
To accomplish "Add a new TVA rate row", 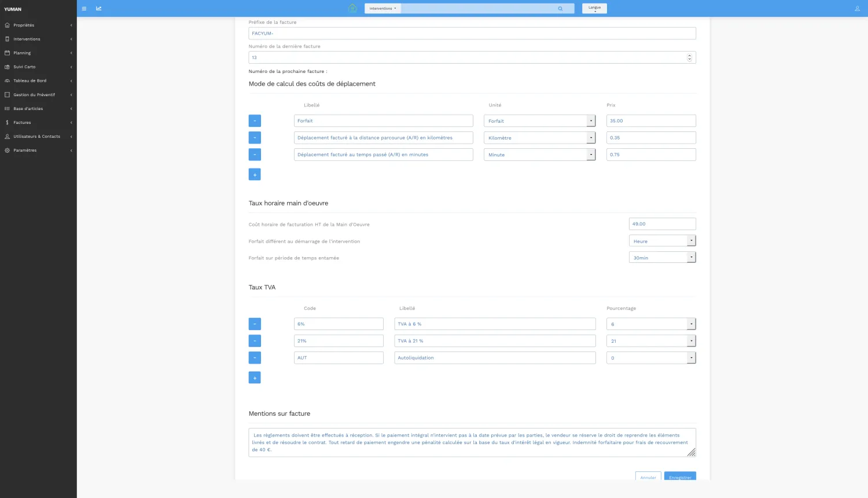I will click(255, 378).
